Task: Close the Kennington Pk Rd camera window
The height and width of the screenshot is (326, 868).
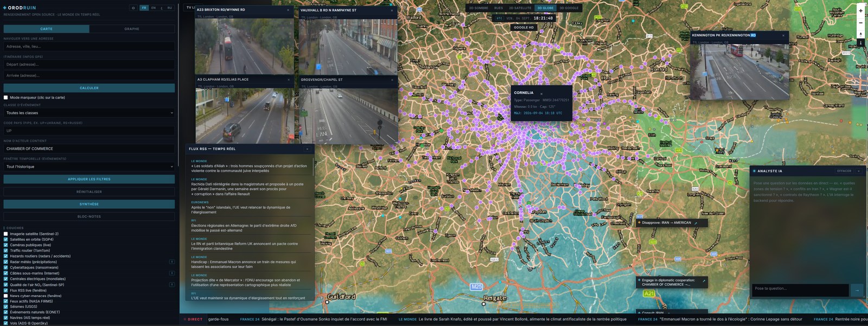Action: click(x=783, y=35)
